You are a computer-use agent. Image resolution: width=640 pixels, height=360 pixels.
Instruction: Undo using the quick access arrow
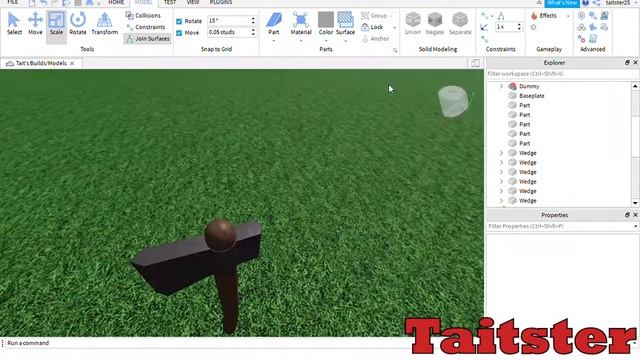coord(43,3)
